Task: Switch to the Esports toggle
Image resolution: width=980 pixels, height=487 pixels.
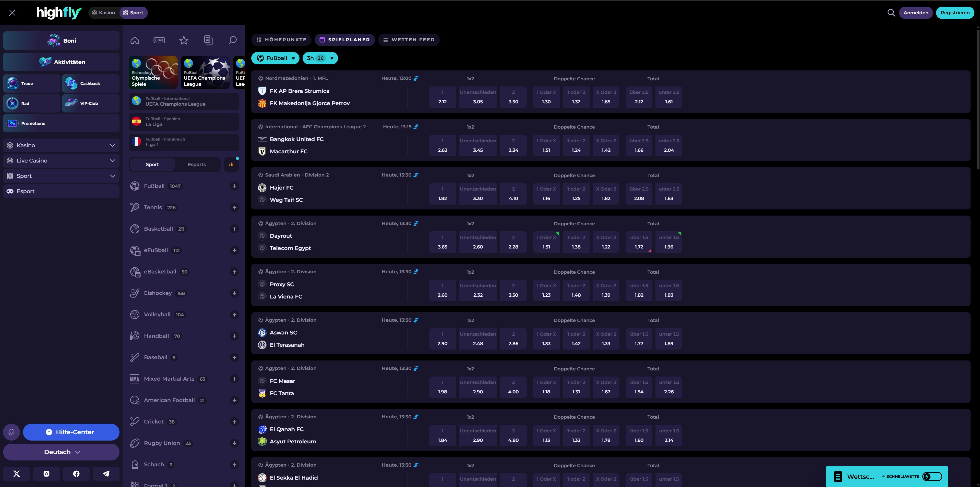Action: [197, 164]
